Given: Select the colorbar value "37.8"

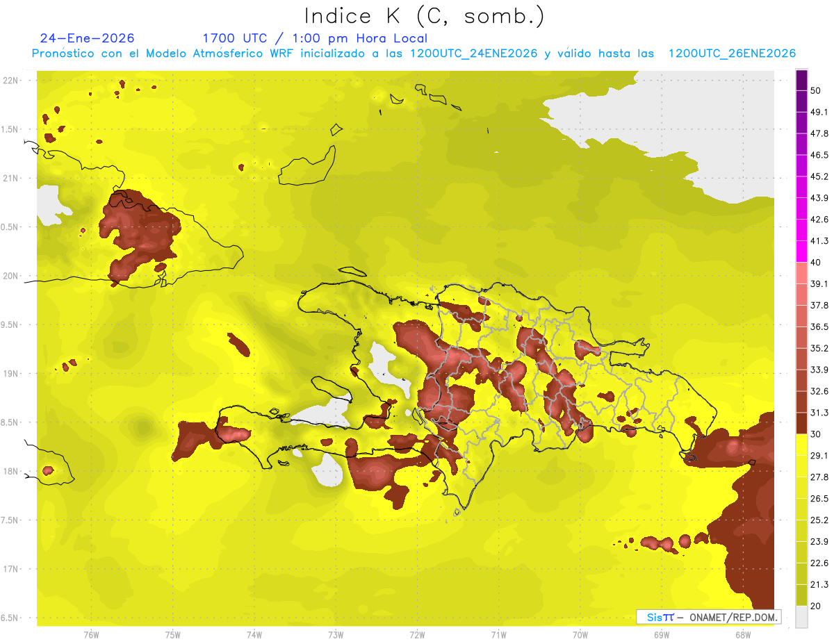Looking at the screenshot, I should point(819,305).
